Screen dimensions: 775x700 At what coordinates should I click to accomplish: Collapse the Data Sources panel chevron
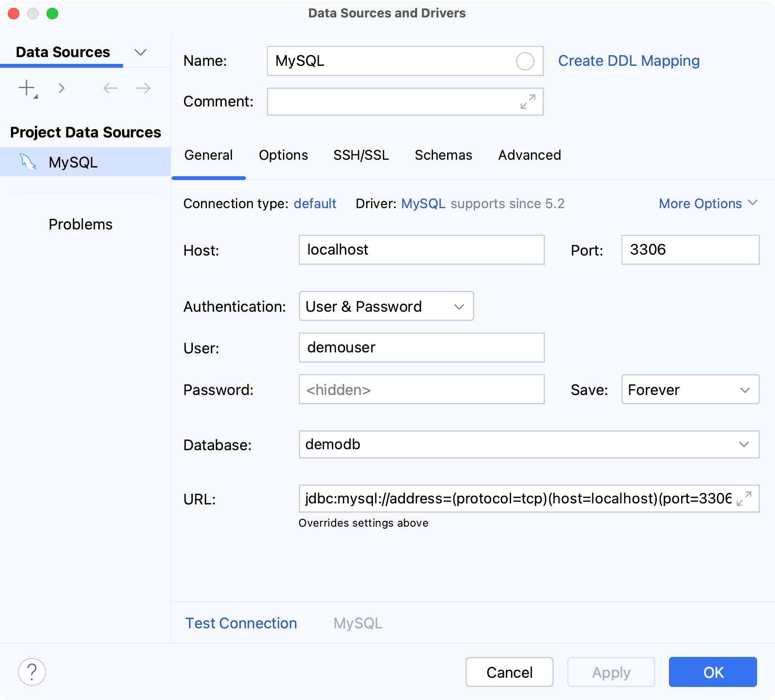[x=140, y=52]
